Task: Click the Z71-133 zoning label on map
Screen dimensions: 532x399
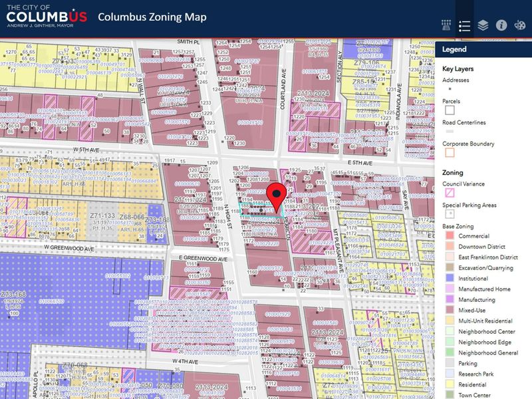Action: 102,215
